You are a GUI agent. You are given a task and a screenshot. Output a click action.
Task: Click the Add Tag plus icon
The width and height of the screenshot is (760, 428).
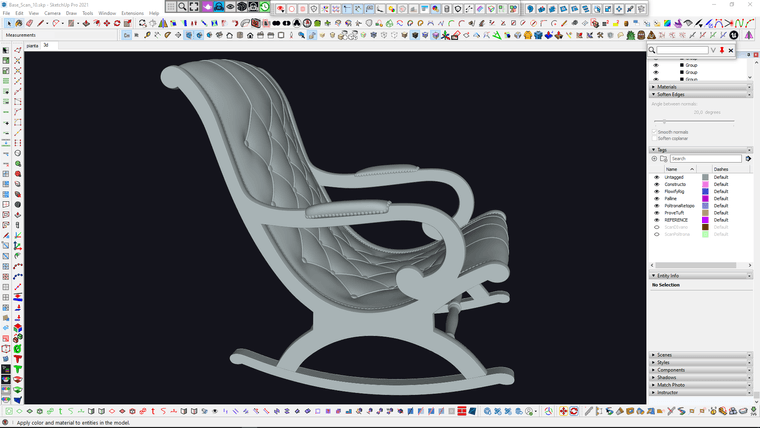click(655, 158)
